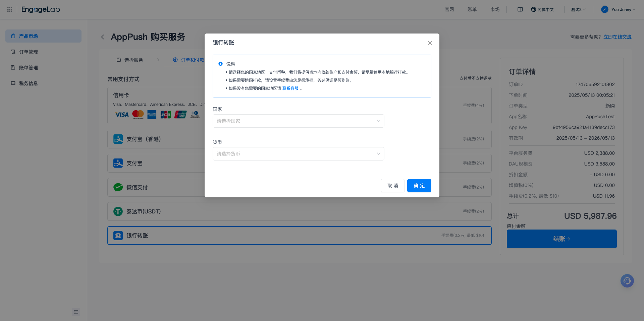Image resolution: width=644 pixels, height=321 pixels.
Task: Expand the 测试2 organization dropdown
Action: click(x=578, y=9)
